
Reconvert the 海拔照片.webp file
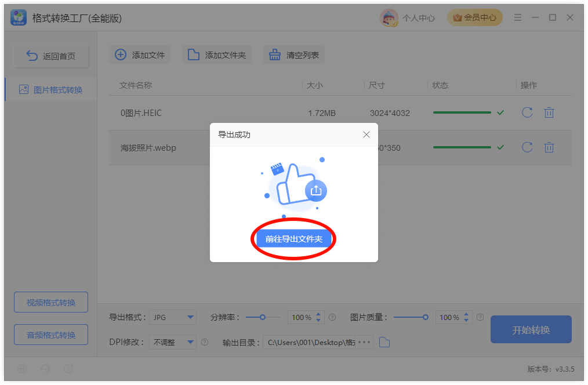point(527,147)
